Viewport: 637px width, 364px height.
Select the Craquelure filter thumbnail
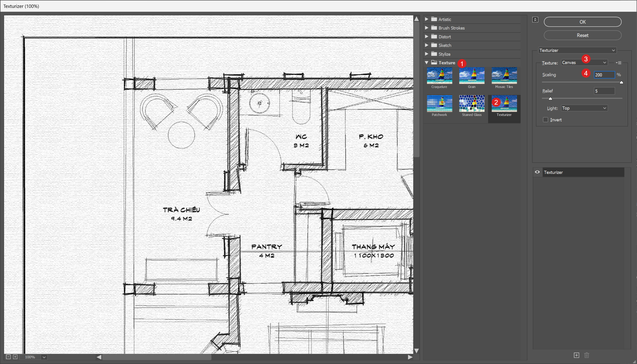click(439, 76)
